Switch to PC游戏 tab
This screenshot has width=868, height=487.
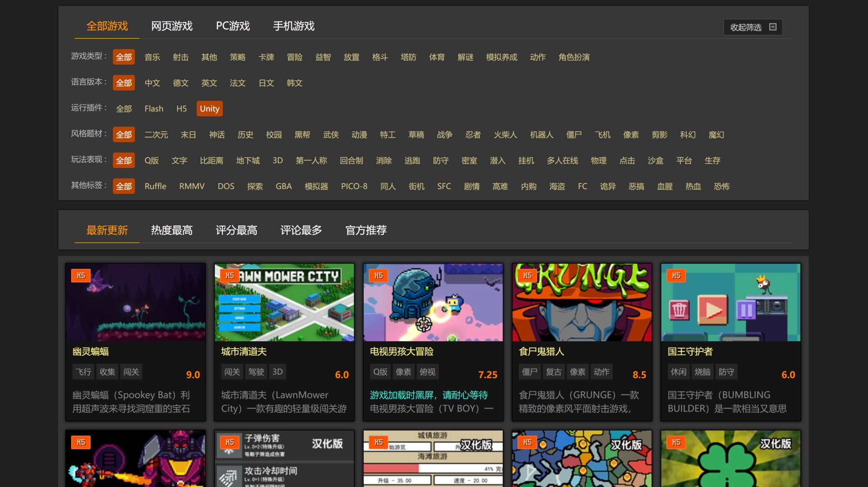pos(233,26)
